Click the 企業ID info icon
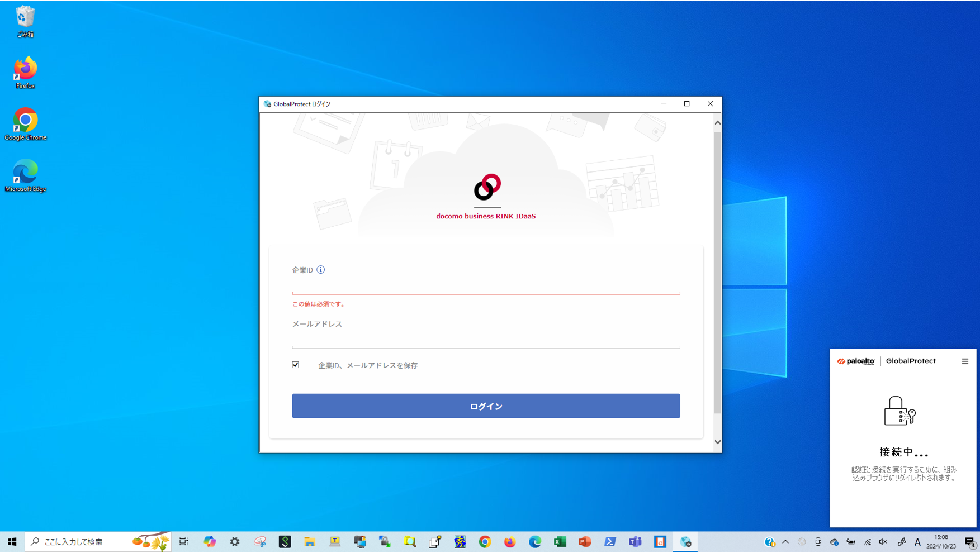Screen dimensions: 980x553 pos(321,270)
